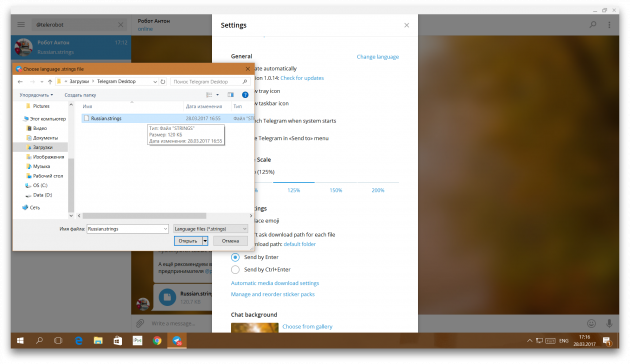Select the Russian.strings file
Screen dimensions: 630x364
[106, 119]
